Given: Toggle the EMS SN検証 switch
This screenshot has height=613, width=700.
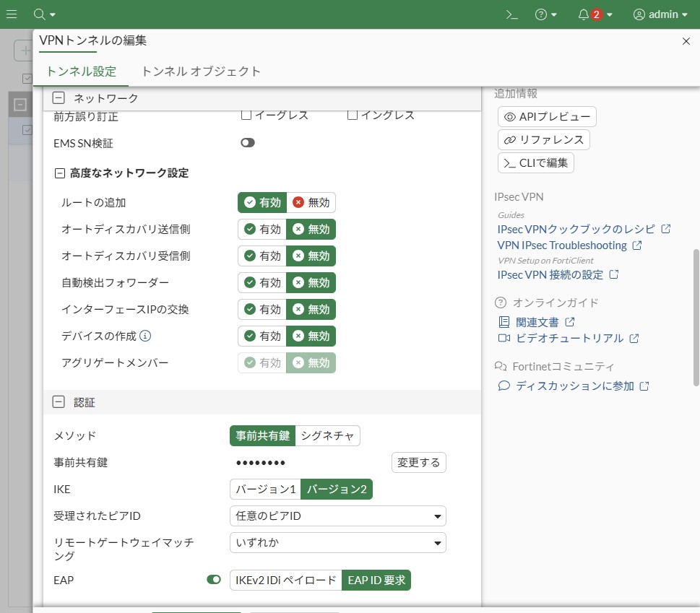Looking at the screenshot, I should click(x=248, y=143).
